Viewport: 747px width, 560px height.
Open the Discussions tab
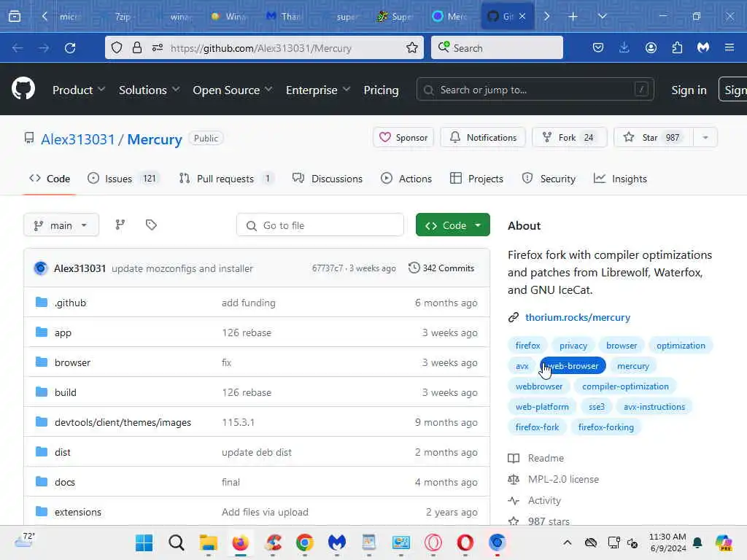click(x=328, y=179)
